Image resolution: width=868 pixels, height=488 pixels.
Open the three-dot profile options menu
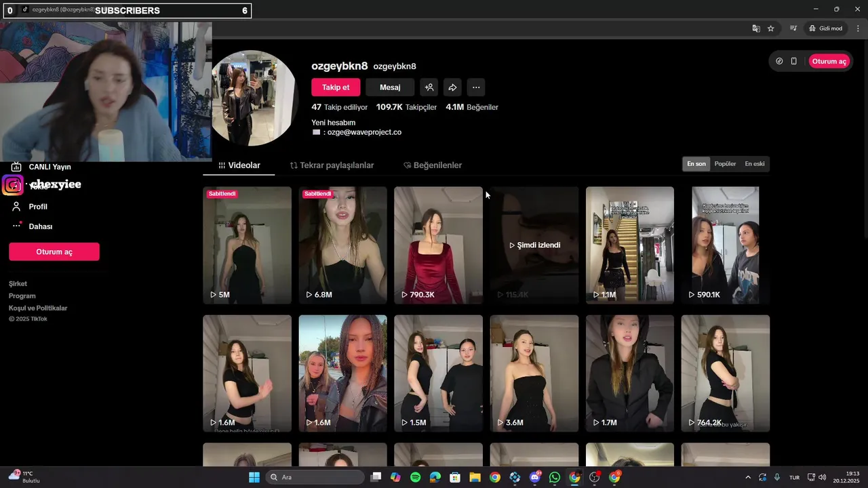click(476, 87)
